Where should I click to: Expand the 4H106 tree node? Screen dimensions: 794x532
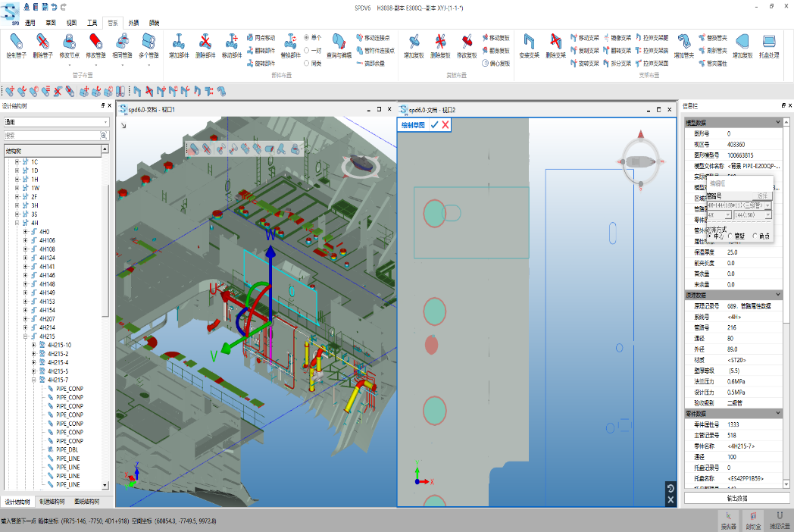[x=25, y=240]
